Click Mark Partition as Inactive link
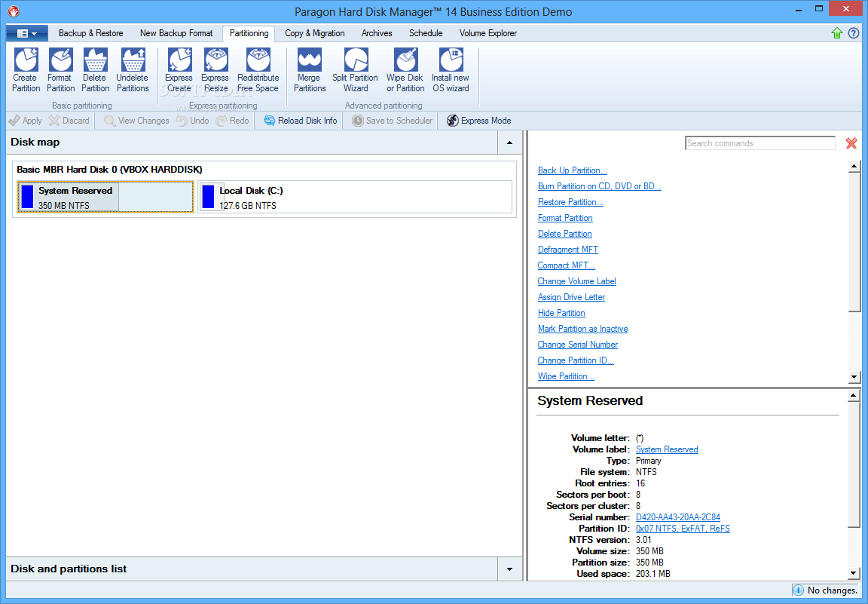This screenshot has height=604, width=868. point(583,330)
